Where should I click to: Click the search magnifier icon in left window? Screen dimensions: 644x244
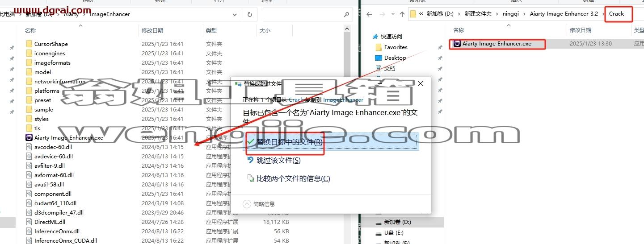point(346,14)
